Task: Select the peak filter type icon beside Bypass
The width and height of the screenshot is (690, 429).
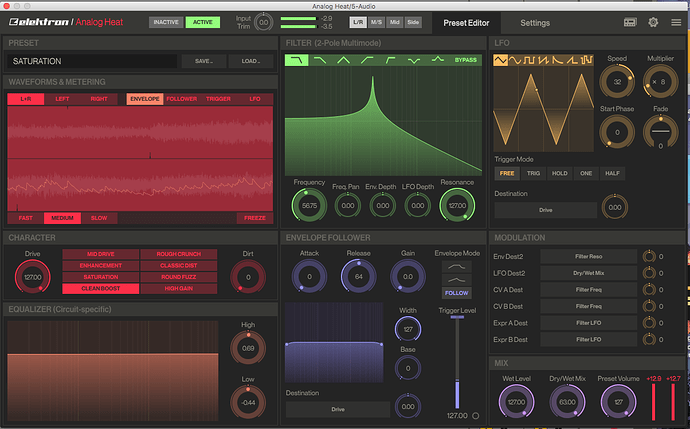Action: click(437, 60)
